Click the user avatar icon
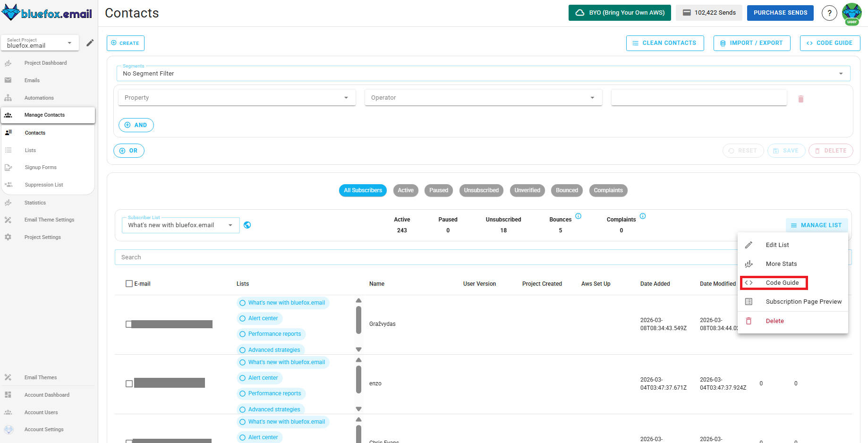The image size is (868, 443). pyautogui.click(x=852, y=13)
